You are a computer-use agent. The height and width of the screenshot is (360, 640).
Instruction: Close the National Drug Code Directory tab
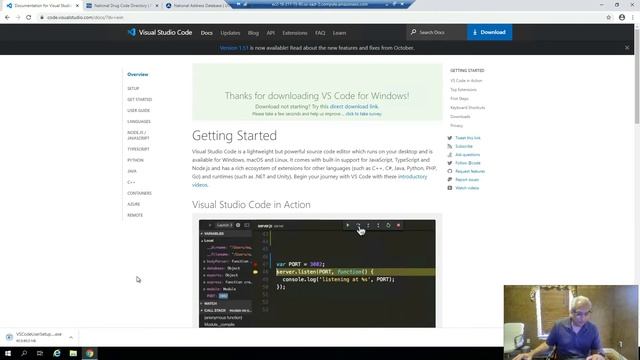pos(157,6)
